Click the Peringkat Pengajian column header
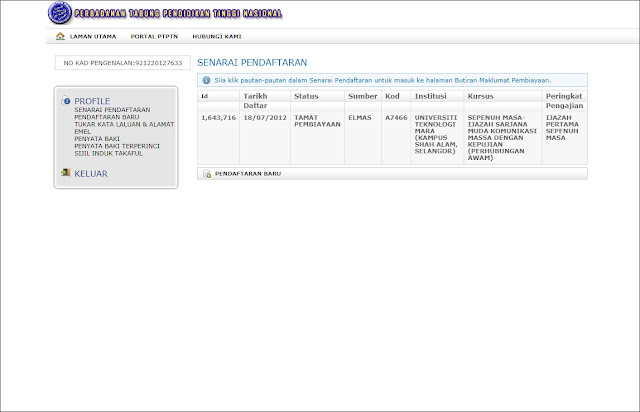Image resolution: width=640 pixels, height=412 pixels. click(x=564, y=101)
